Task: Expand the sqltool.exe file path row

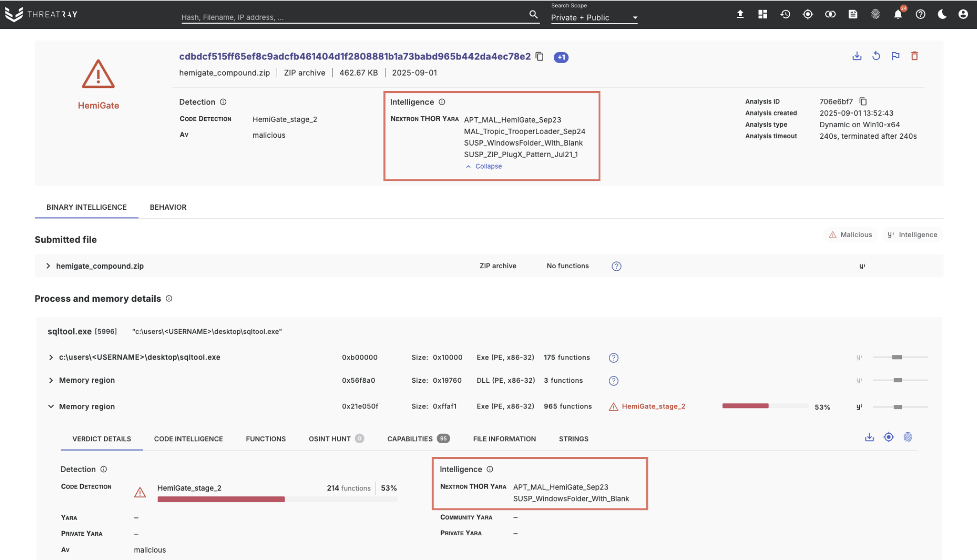Action: tap(51, 357)
